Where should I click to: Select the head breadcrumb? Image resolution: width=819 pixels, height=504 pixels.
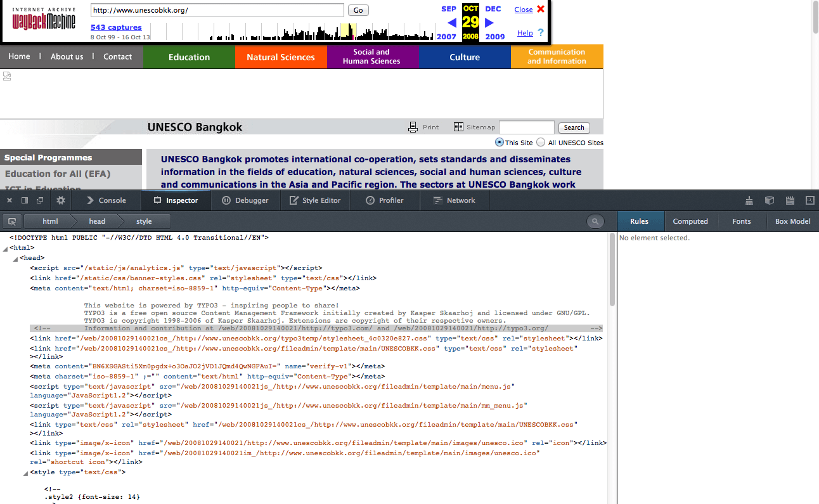pyautogui.click(x=97, y=221)
